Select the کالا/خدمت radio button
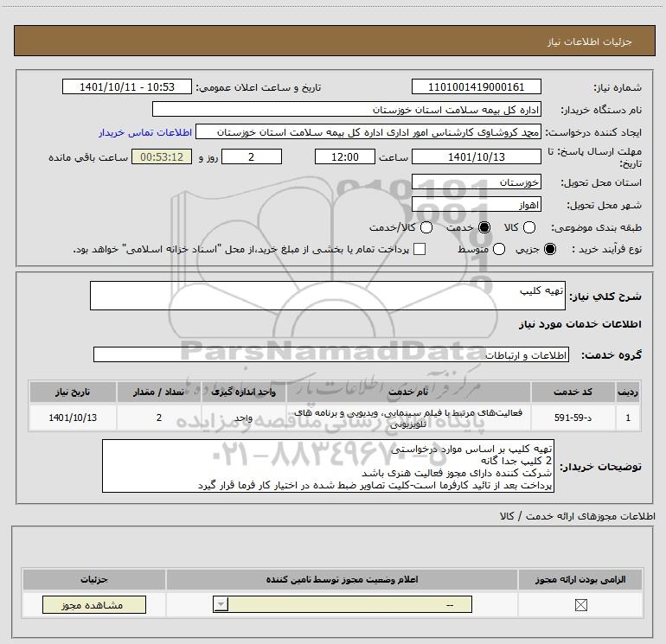This screenshot has height=644, width=666. tap(426, 227)
